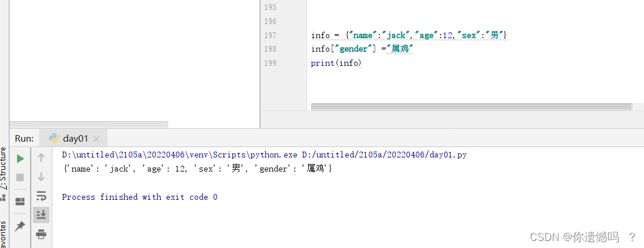Print the console output using printer icon

41,234
